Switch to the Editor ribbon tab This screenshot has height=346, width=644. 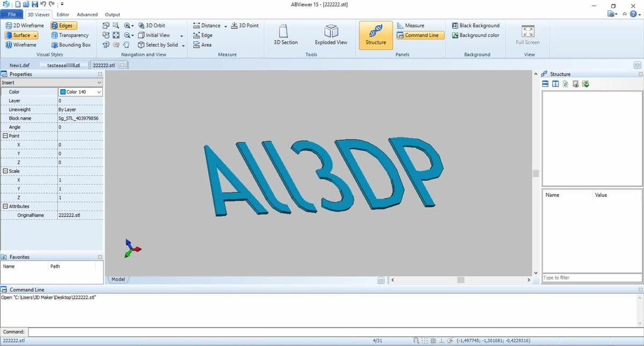(x=63, y=15)
